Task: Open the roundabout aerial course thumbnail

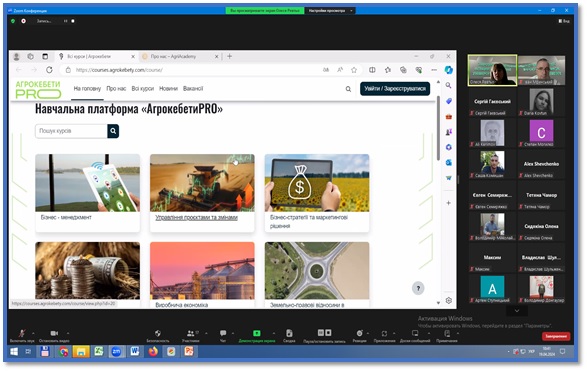Action: [x=317, y=270]
